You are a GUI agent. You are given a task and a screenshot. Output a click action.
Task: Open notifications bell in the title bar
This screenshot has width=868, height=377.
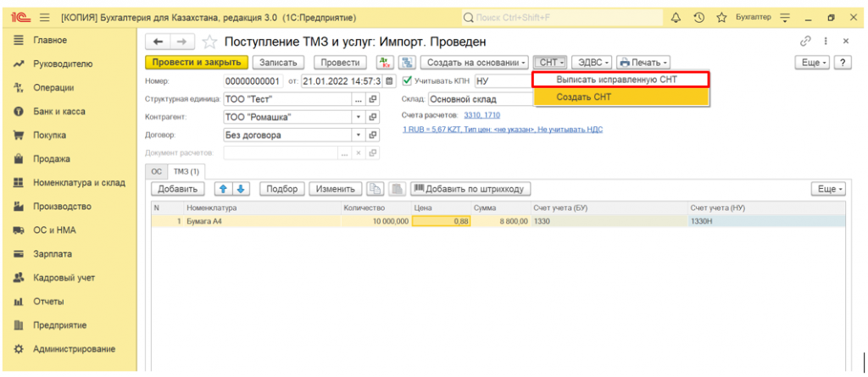point(676,18)
